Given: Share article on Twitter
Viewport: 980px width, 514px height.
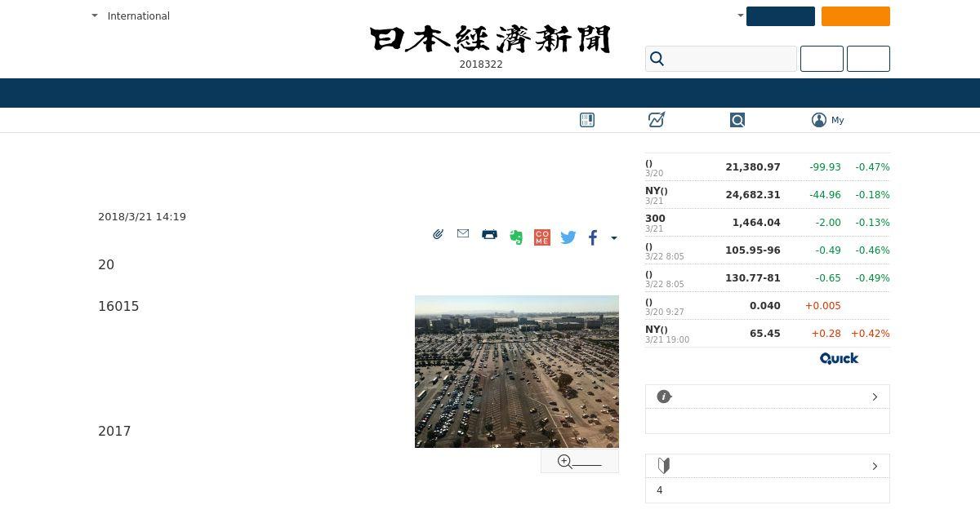Looking at the screenshot, I should tap(568, 237).
